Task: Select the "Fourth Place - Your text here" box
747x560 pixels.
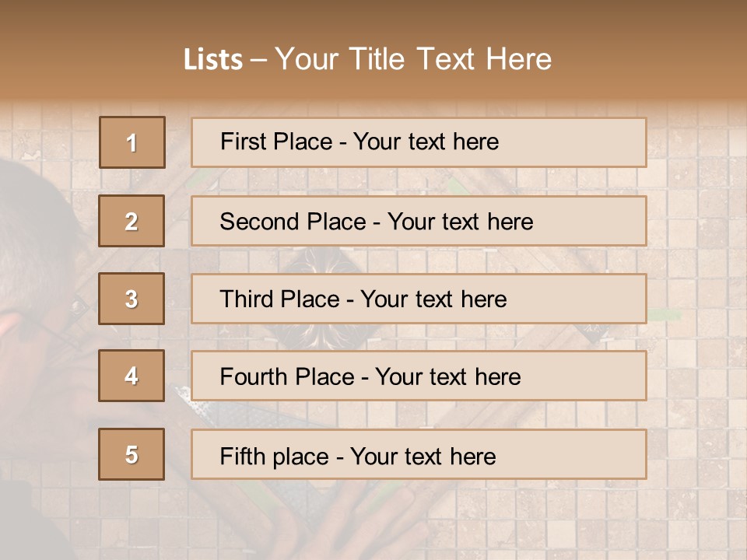Action: click(x=419, y=376)
